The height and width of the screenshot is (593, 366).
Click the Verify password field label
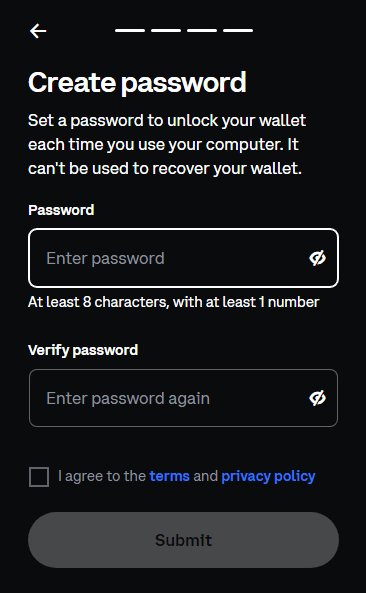tap(83, 350)
